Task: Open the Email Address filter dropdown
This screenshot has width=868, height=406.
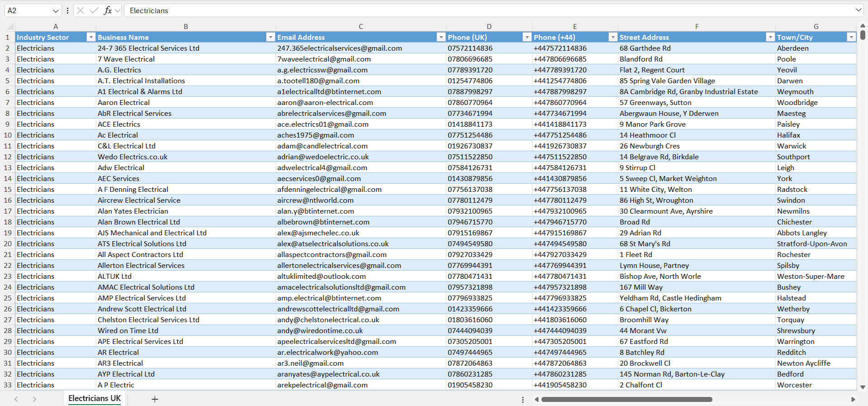Action: pyautogui.click(x=441, y=37)
